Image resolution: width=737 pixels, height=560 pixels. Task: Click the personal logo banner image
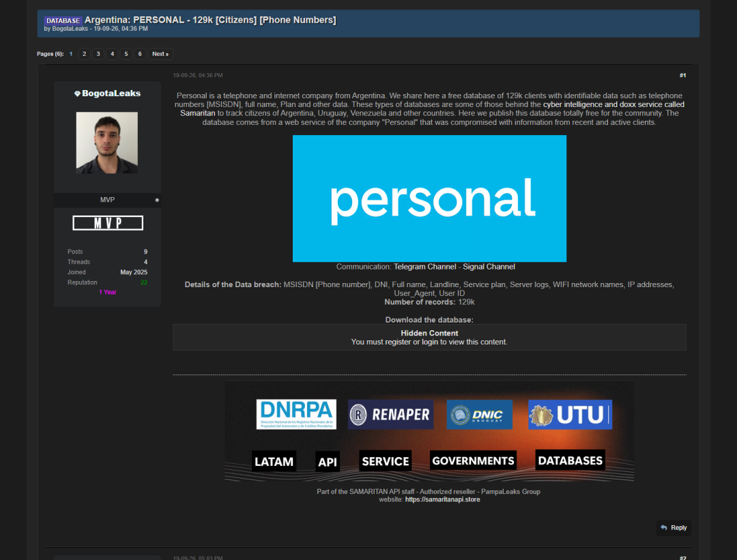[429, 198]
